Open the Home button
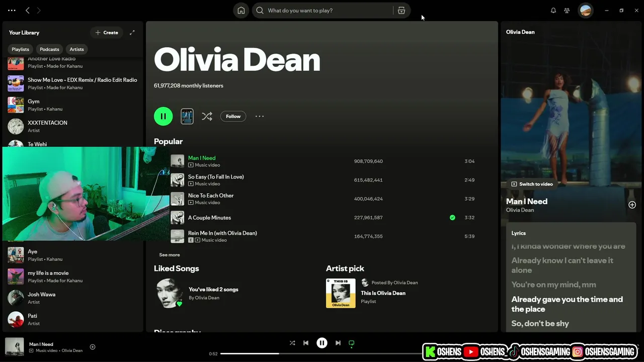This screenshot has width=644, height=362. coord(241,10)
